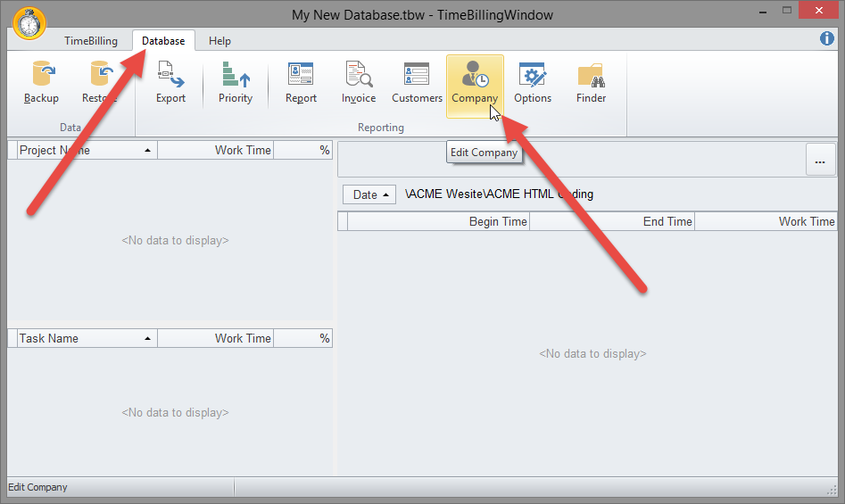The width and height of the screenshot is (845, 504).
Task: Open the Invoice tool
Action: pos(359,82)
